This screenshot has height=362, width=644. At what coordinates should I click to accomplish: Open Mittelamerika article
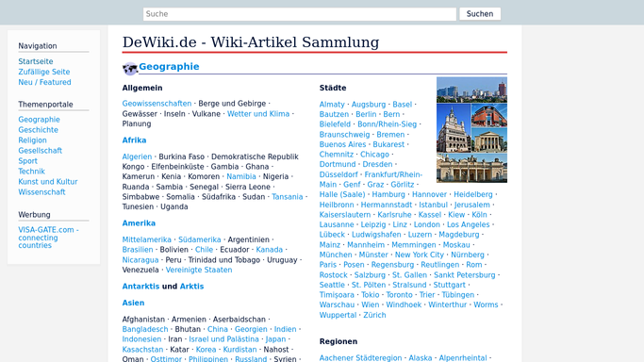(x=147, y=239)
